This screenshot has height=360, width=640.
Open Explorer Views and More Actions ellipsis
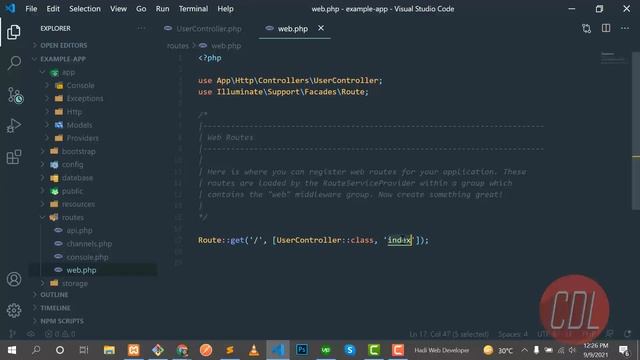pos(141,28)
